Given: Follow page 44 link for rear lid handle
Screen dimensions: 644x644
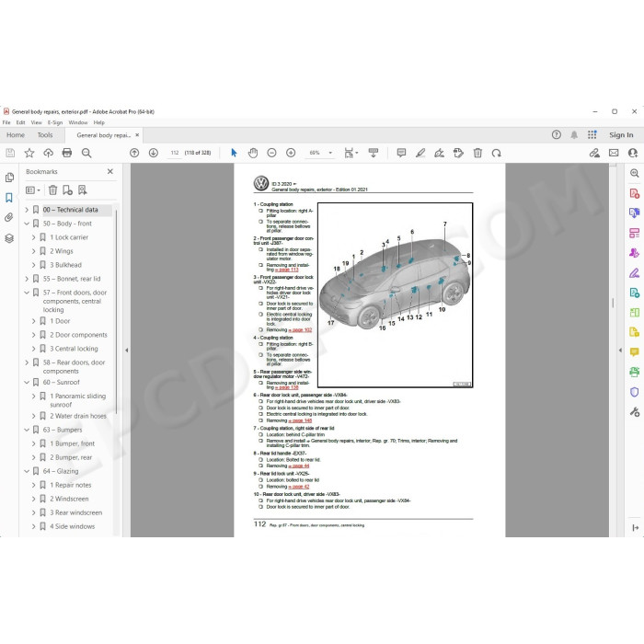Looking at the screenshot, I should 299,466.
